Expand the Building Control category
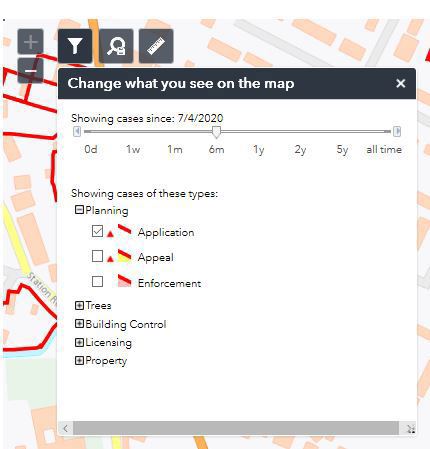Image resolution: width=430 pixels, height=449 pixels. [79, 324]
